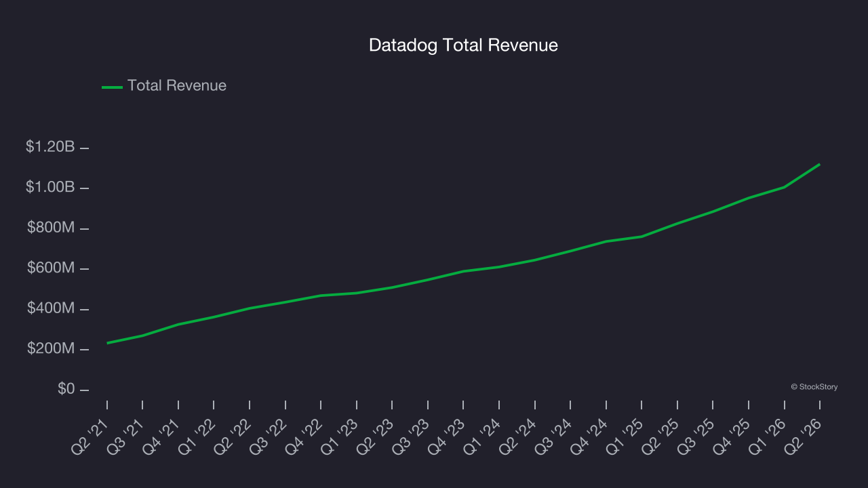This screenshot has width=868, height=488.
Task: Click the chart title Datadog Total Revenue
Action: point(463,45)
